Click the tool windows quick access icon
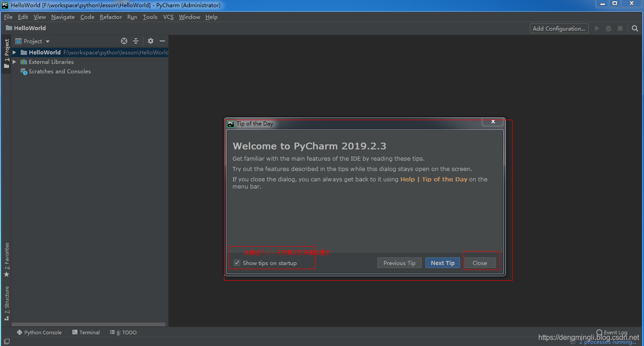Viewport: 644px width, 346px height. 7,342
